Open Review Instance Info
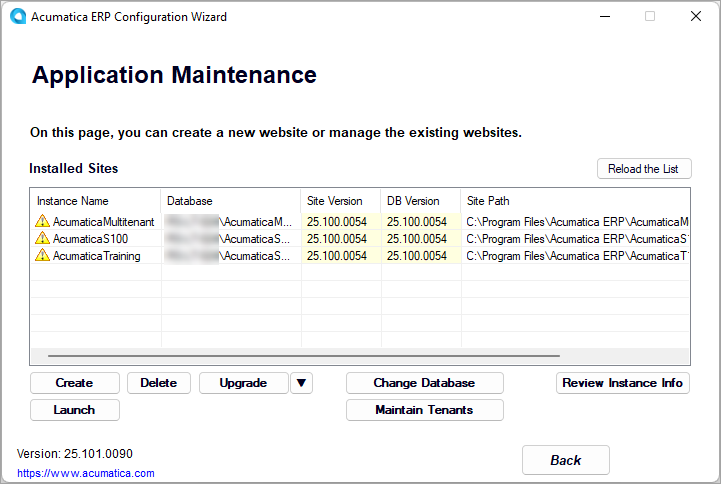Viewport: 721px width, 484px height. click(622, 383)
